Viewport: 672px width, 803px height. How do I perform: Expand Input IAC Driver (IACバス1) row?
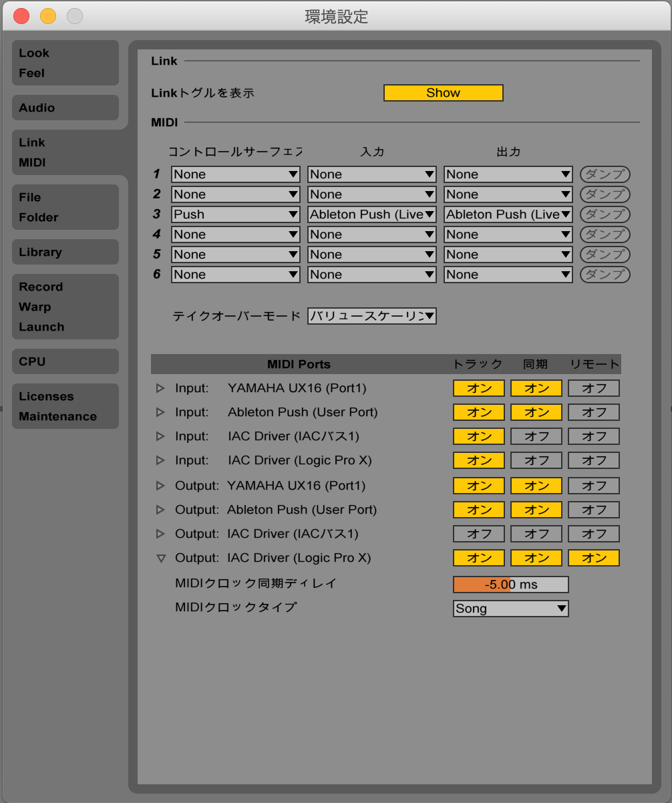coord(160,436)
